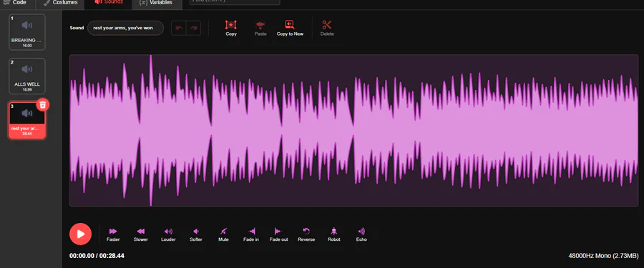Select the ALLS WELL sound thumbnail
Image resolution: width=644 pixels, height=268 pixels.
click(27, 76)
